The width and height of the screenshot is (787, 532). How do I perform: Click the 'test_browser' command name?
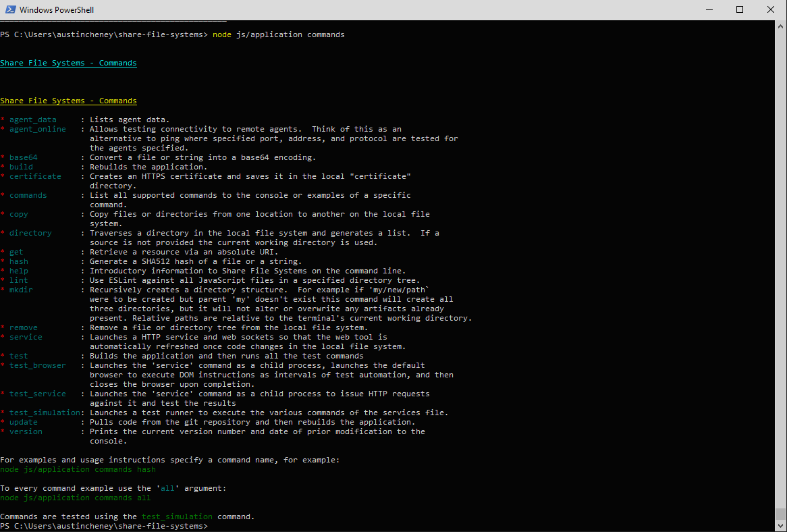click(38, 365)
